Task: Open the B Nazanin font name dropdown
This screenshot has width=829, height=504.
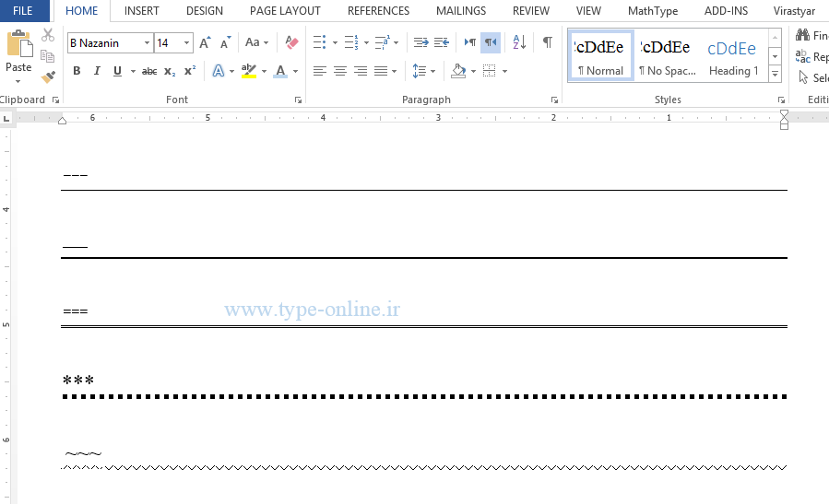Action: (147, 43)
